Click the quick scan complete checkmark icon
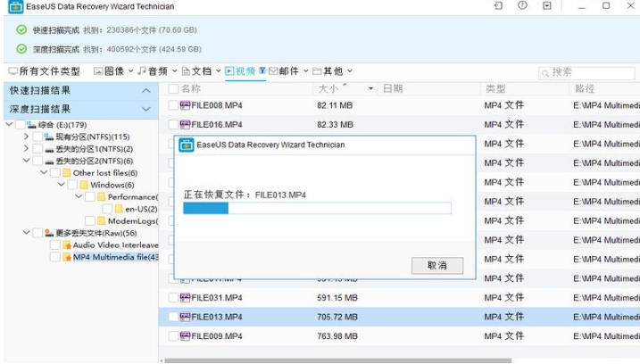Image resolution: width=640 pixels, height=364 pixels. (x=21, y=29)
